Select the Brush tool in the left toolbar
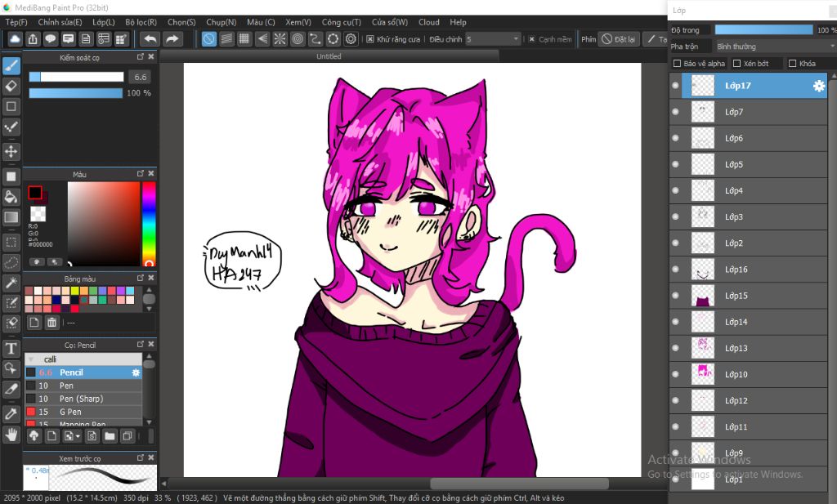The height and width of the screenshot is (504, 837). point(11,65)
